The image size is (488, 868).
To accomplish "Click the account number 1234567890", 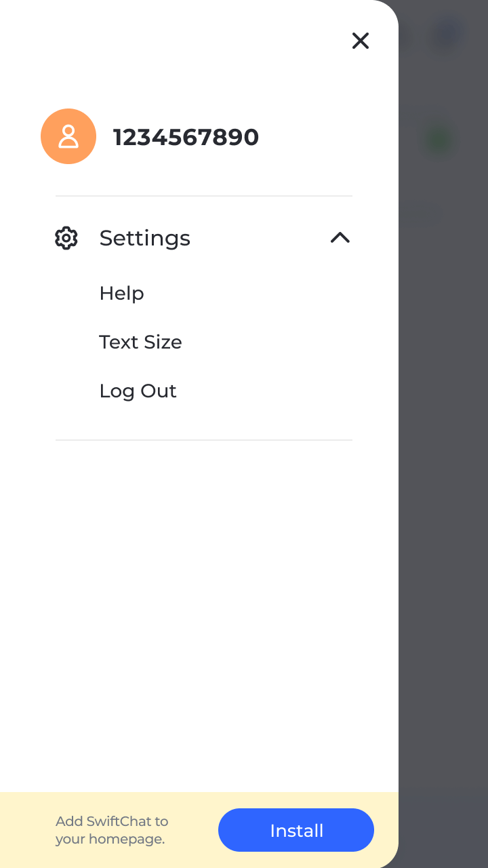I will [x=186, y=137].
